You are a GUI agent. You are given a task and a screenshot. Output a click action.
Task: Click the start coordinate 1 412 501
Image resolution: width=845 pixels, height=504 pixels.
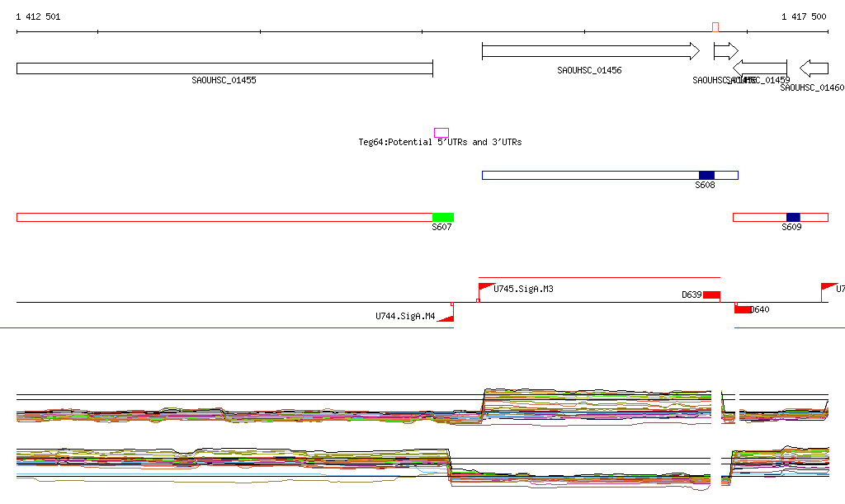(x=38, y=16)
